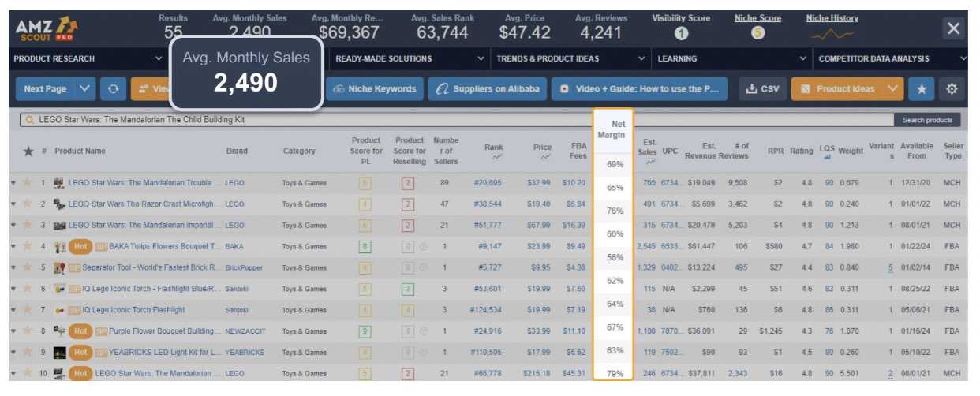980x396 pixels.
Task: Click the Niche Score badge showing 5
Action: pyautogui.click(x=757, y=34)
